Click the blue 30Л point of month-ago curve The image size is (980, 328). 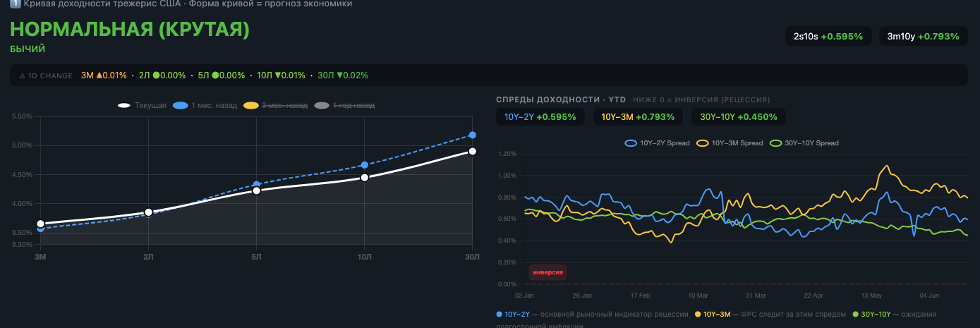click(472, 135)
